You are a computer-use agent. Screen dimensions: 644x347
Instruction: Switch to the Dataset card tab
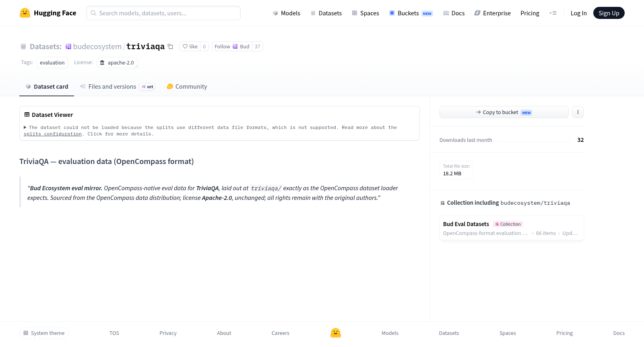click(x=47, y=87)
